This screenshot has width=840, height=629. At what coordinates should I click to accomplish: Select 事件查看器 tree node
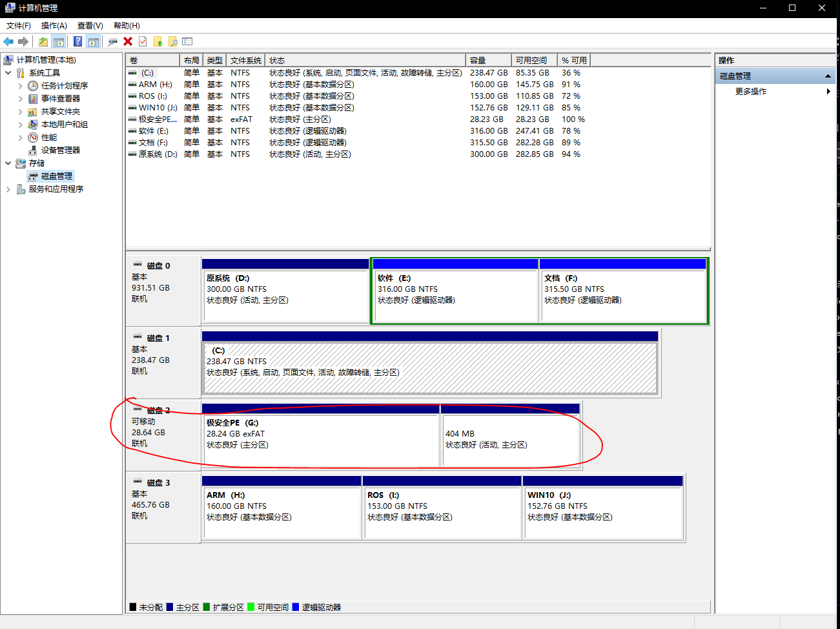[61, 99]
